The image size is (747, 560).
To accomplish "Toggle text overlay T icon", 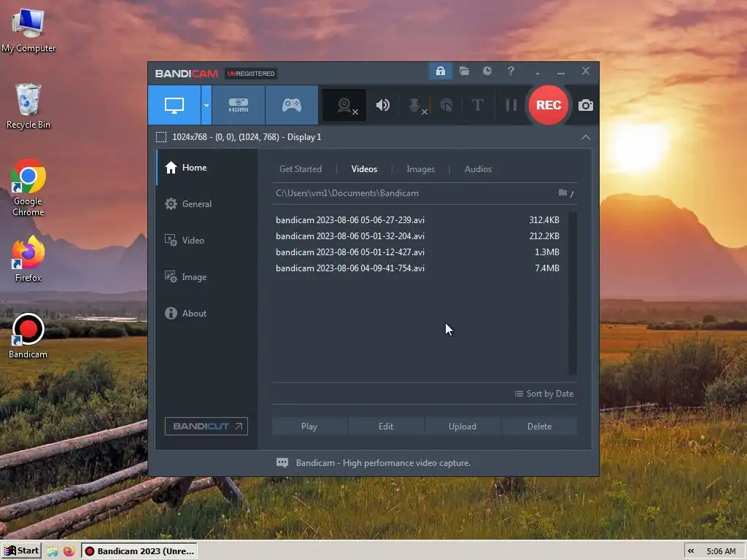I will tap(477, 105).
